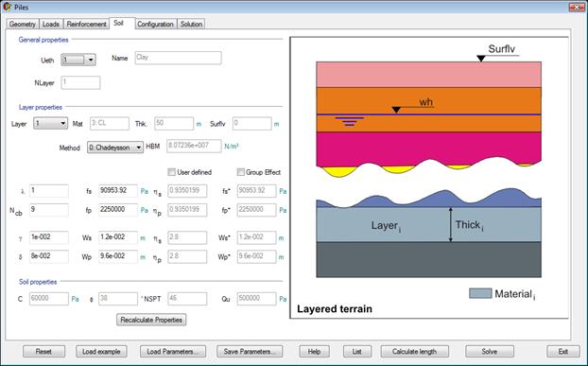Toggle the Group Effect checkbox

tap(241, 172)
